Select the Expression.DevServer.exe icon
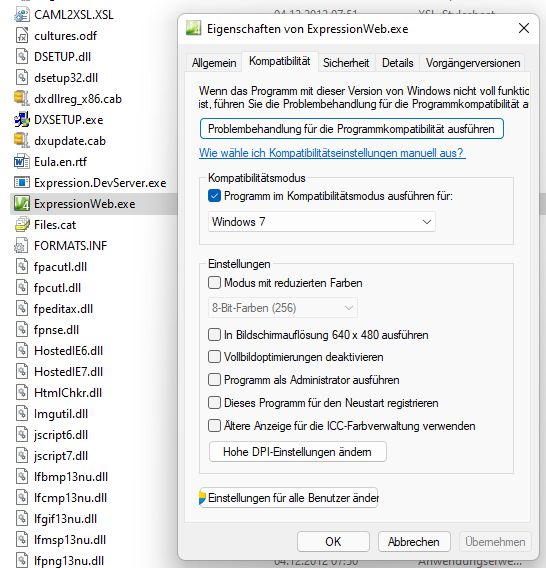Viewport: 546px width, 568px height. coord(22,183)
